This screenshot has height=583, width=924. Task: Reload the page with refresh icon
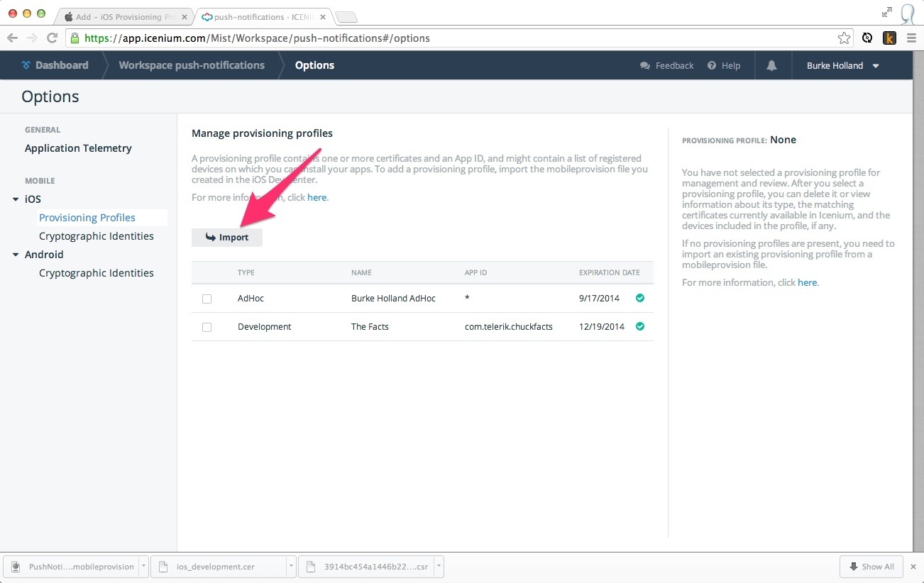(x=52, y=38)
